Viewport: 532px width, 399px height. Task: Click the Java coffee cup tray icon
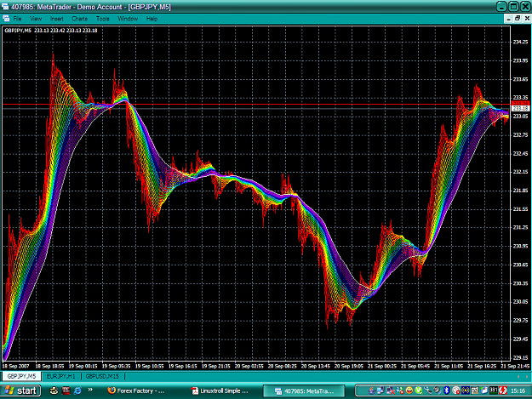[371, 390]
